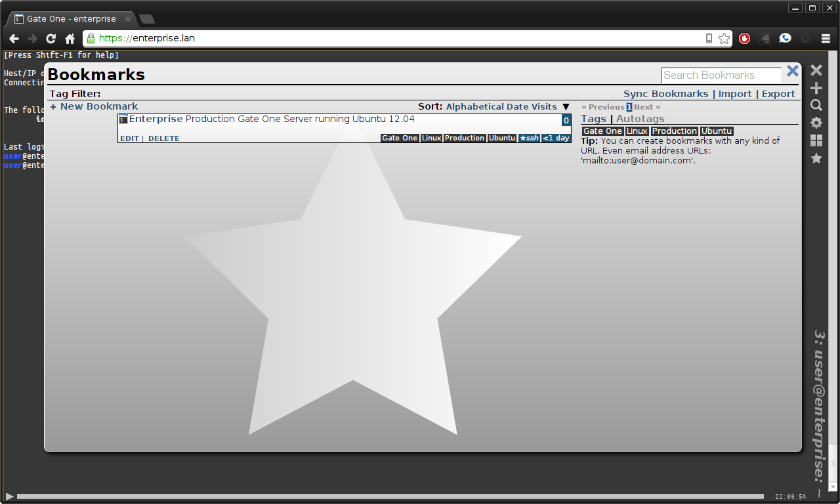Close terminal with the gray sidebar X icon
The width and height of the screenshot is (840, 504).
816,70
